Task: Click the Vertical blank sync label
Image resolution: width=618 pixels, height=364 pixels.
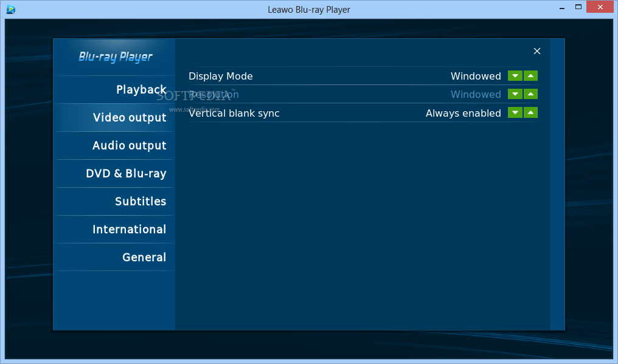Action: pos(234,114)
